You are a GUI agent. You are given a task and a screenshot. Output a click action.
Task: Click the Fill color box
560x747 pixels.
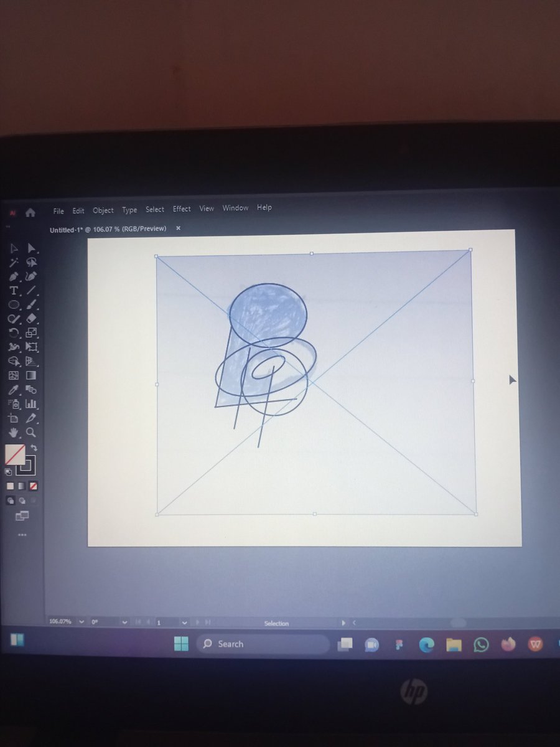tap(15, 454)
